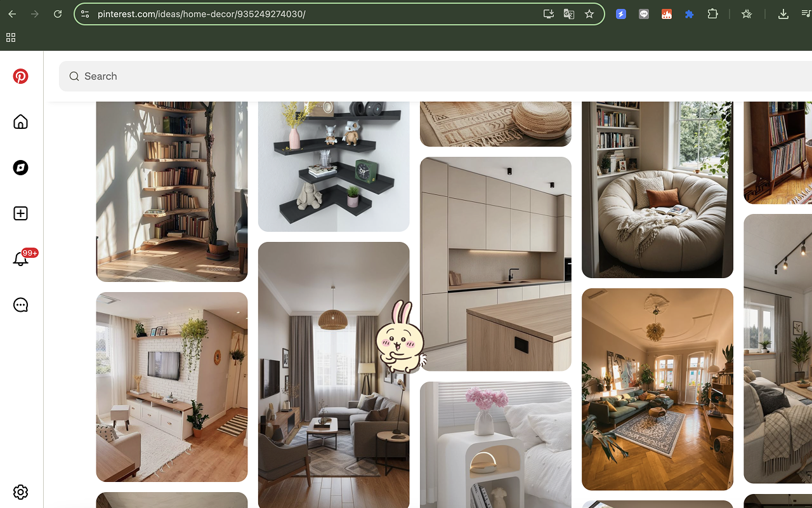
Task: Open the apps grid in bookmarks bar
Action: pyautogui.click(x=11, y=37)
